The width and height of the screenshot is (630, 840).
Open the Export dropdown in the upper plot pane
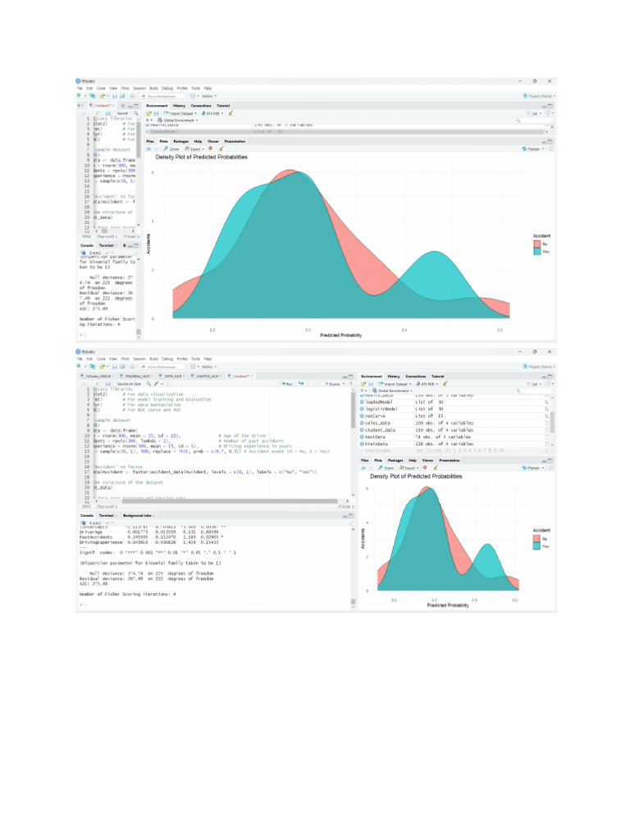[194, 149]
